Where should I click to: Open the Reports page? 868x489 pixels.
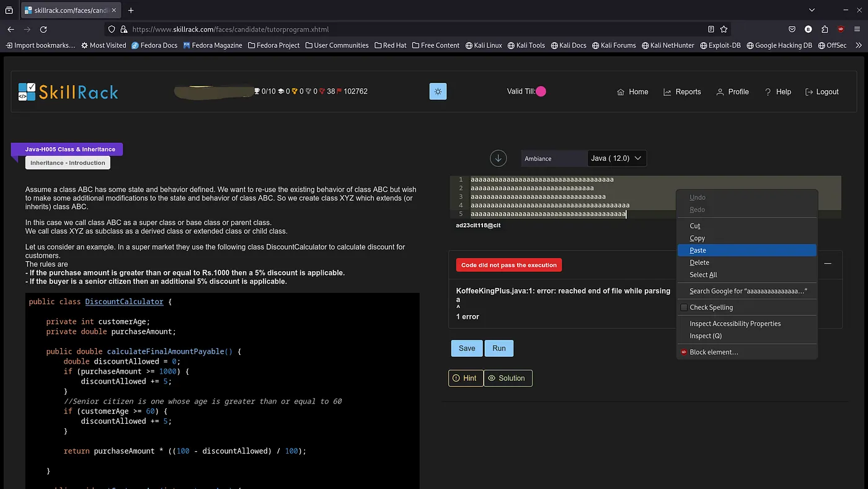[x=682, y=92]
